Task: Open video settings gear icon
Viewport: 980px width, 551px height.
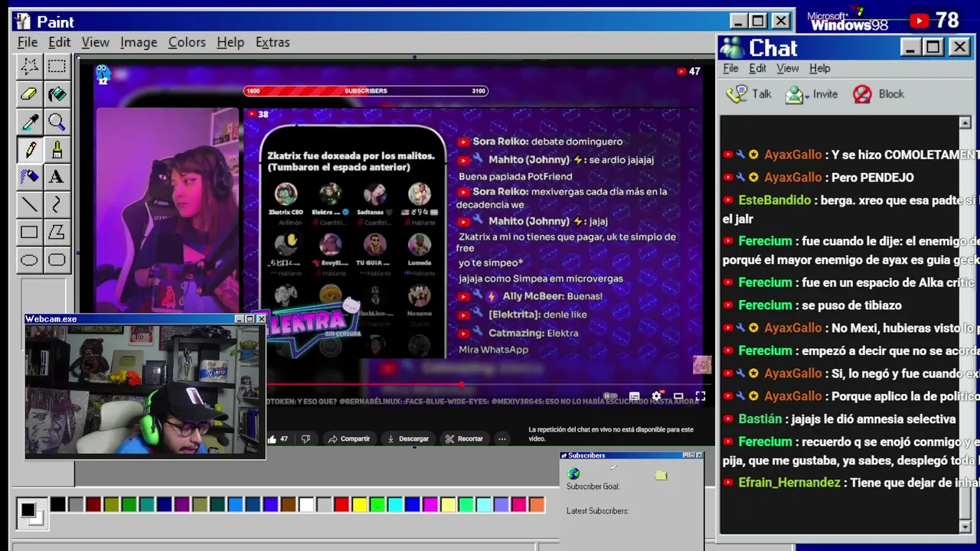Action: (656, 396)
